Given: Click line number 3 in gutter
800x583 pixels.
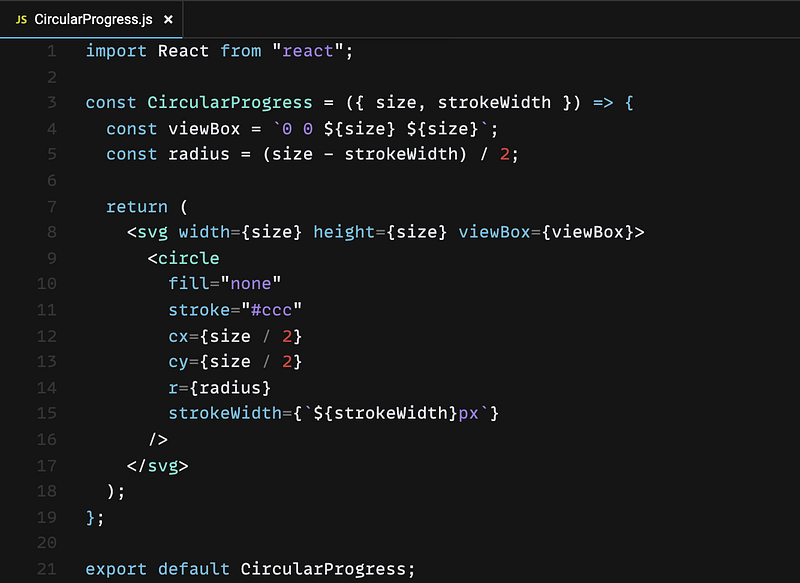Looking at the screenshot, I should click(x=52, y=103).
